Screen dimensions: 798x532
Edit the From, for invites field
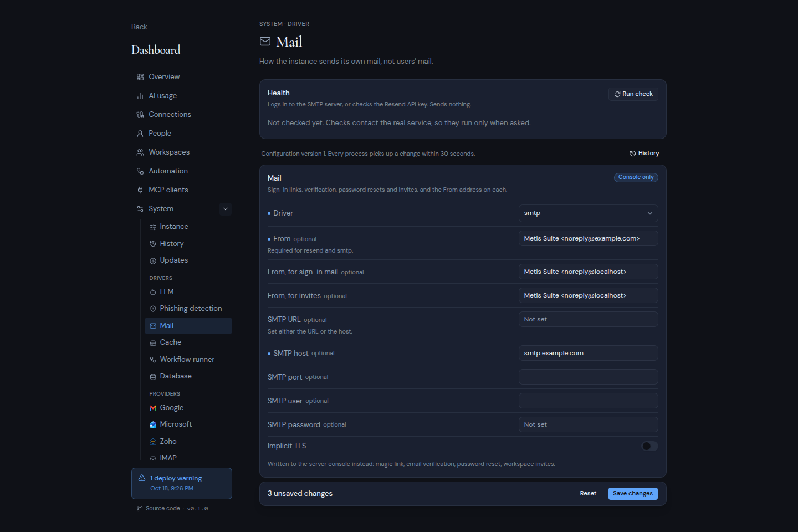point(589,296)
